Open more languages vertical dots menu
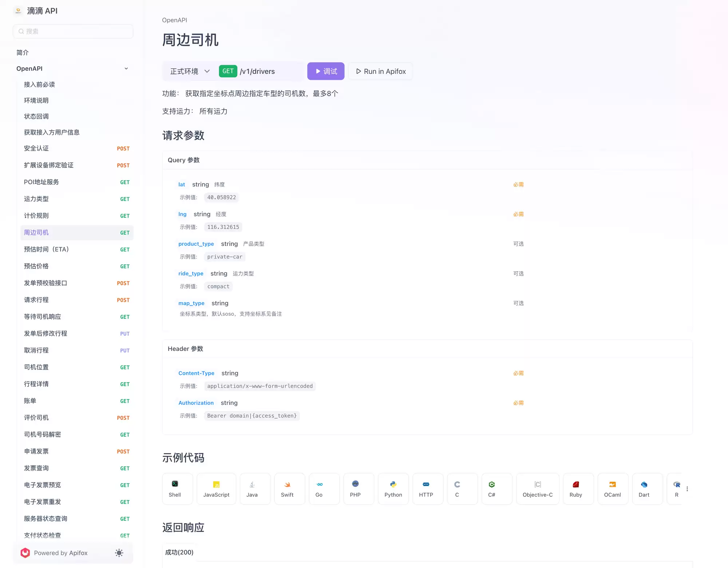Image resolution: width=728 pixels, height=568 pixels. click(687, 489)
